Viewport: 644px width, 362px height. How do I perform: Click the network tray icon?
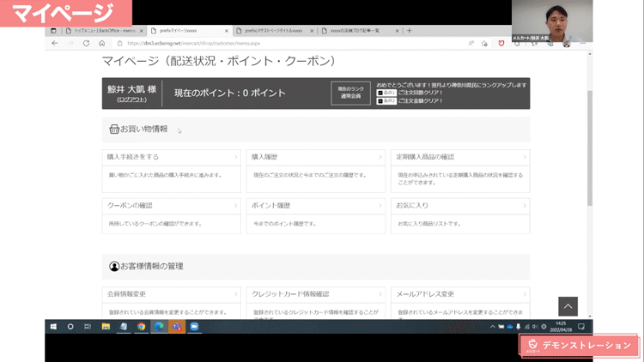pos(527,327)
